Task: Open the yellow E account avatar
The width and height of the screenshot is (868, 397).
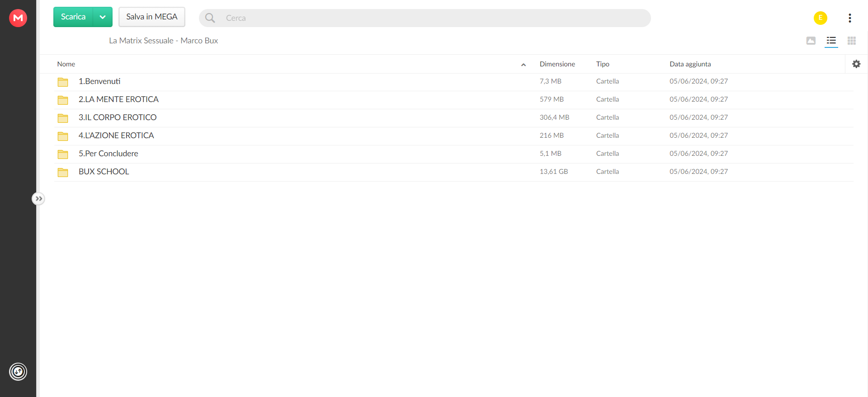Action: (x=821, y=18)
